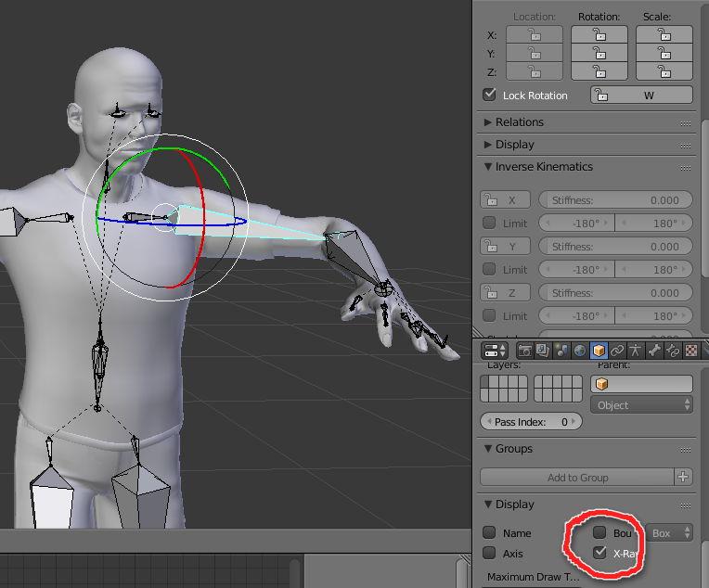Open the Bone Constraints properties tab

tap(673, 351)
